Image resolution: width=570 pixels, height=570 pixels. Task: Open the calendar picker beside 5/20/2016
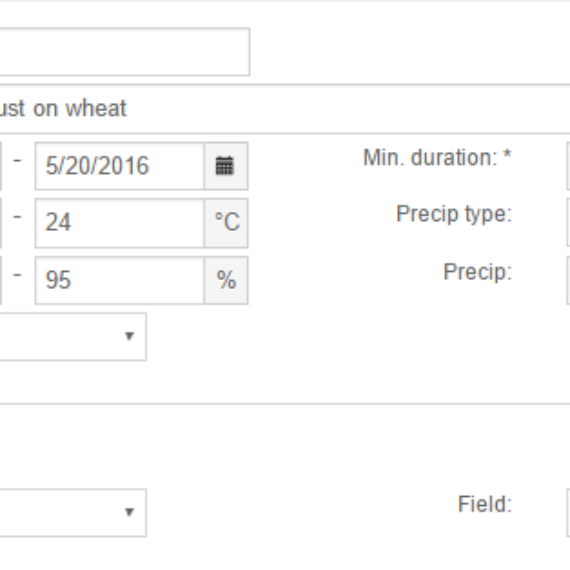(226, 166)
